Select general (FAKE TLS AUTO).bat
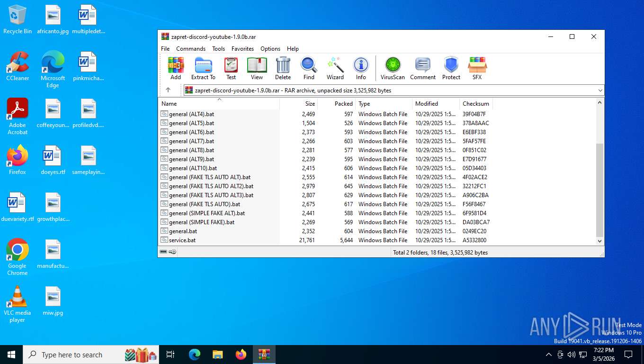The height and width of the screenshot is (364, 644). [205, 204]
